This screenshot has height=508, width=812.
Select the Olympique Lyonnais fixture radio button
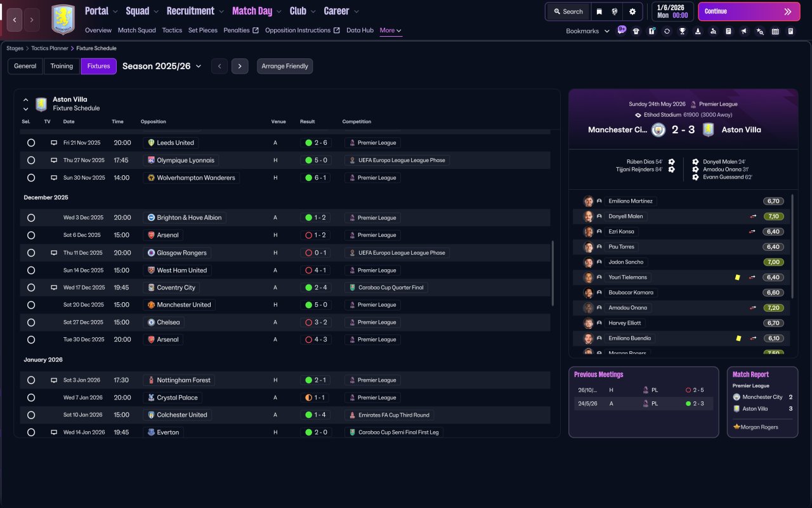[x=31, y=161]
